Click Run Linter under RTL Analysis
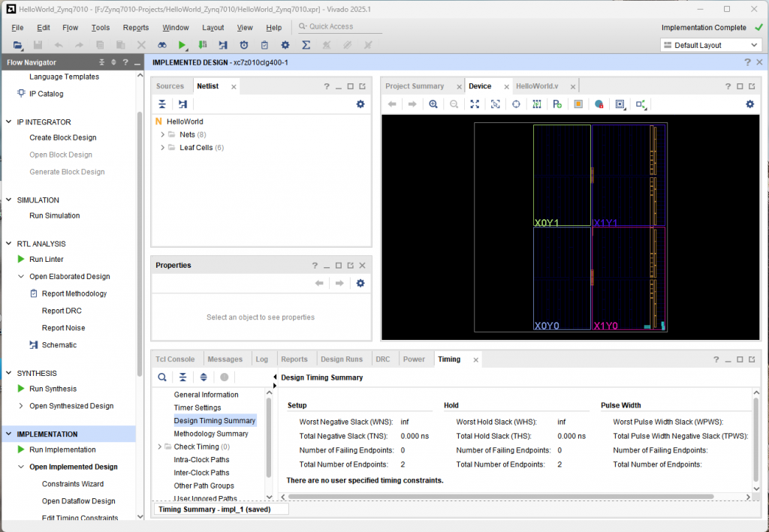Screen dimensions: 769x532 tap(47, 259)
